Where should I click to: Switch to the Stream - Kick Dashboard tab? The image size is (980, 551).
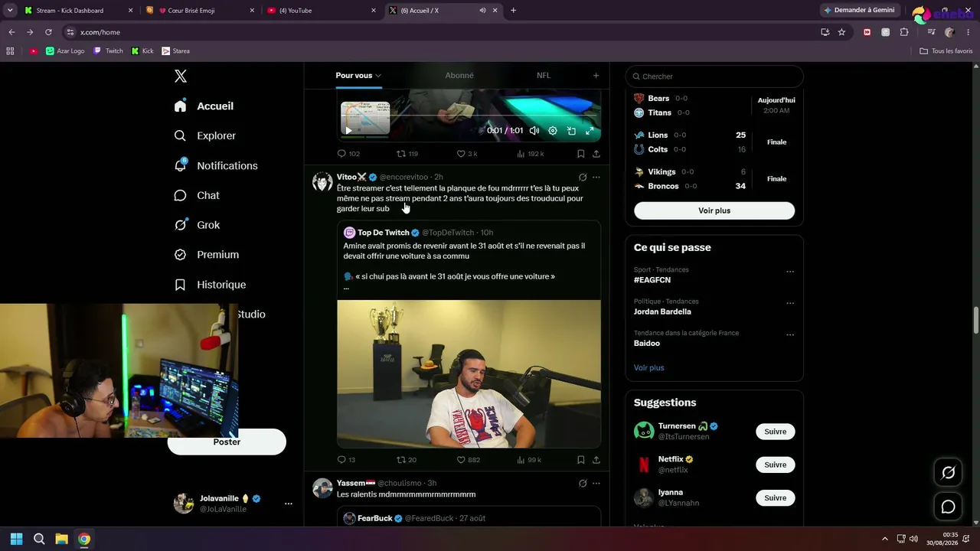coord(77,11)
